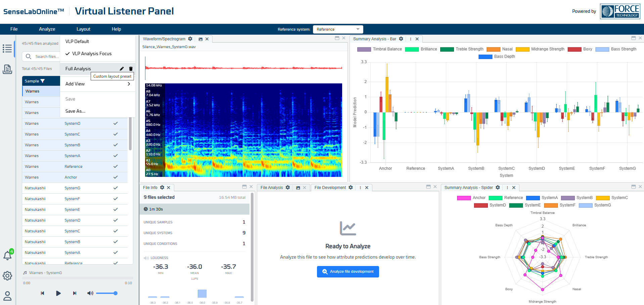Screen dimensions: 644x305
Task: Open the Analyze menu
Action: (47, 29)
